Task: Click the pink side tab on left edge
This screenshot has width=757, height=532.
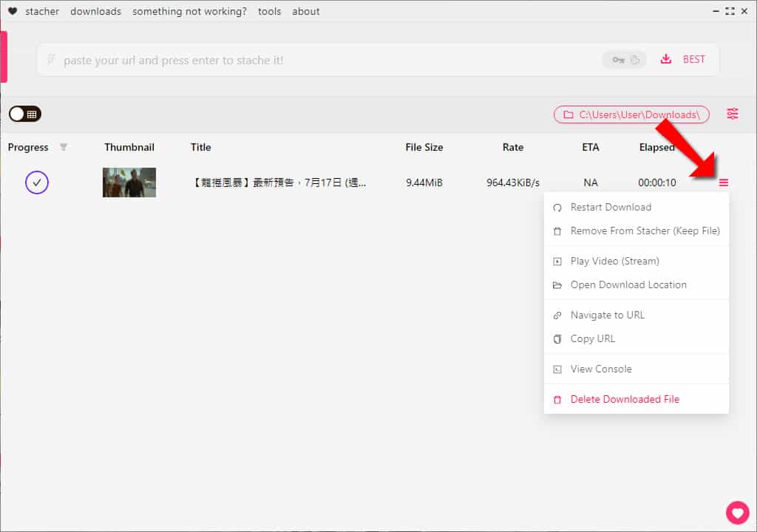Action: 4,56
